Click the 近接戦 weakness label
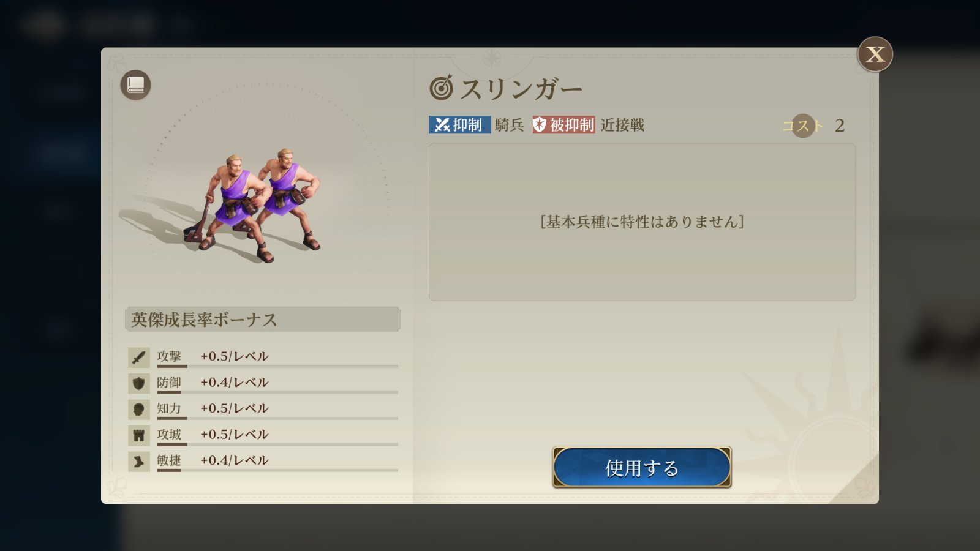This screenshot has width=980, height=551. 622,125
